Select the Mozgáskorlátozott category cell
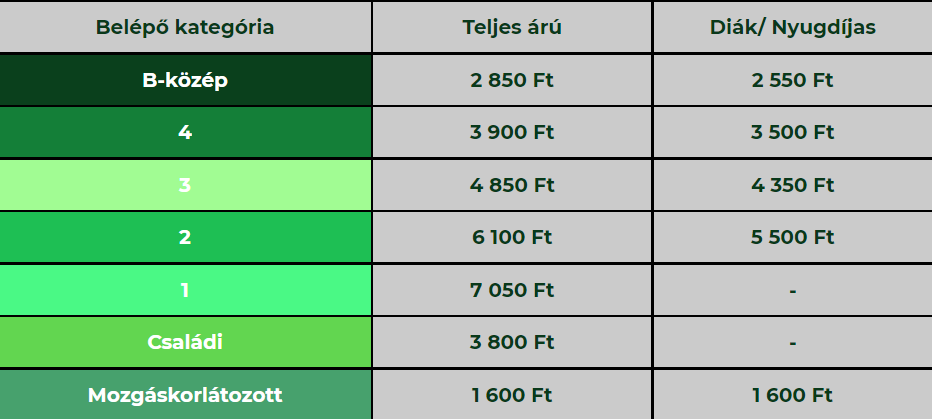This screenshot has height=419, width=932. click(185, 395)
